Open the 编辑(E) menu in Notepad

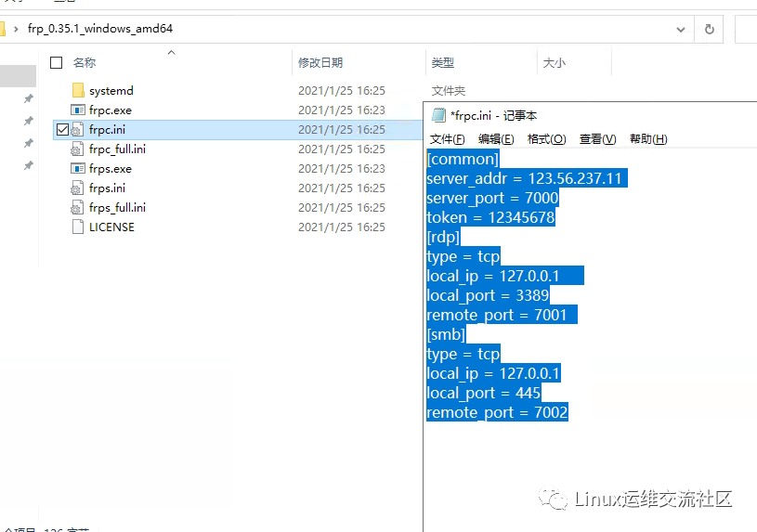[x=496, y=139]
